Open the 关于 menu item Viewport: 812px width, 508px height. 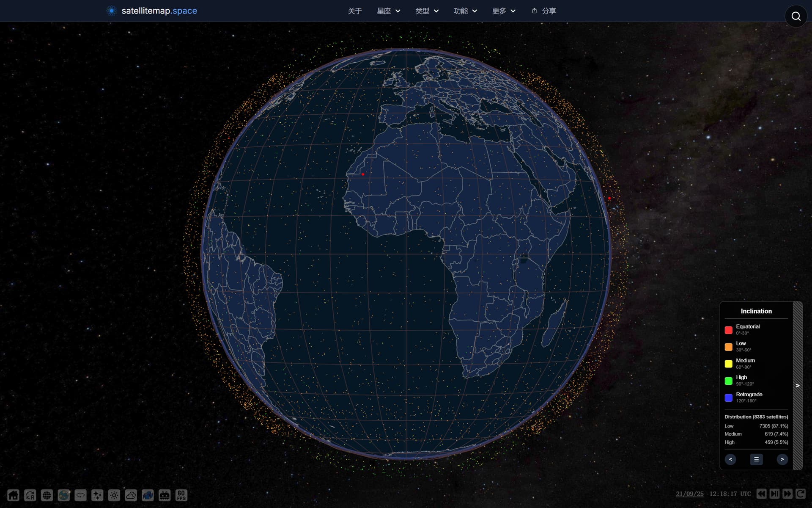tap(354, 11)
